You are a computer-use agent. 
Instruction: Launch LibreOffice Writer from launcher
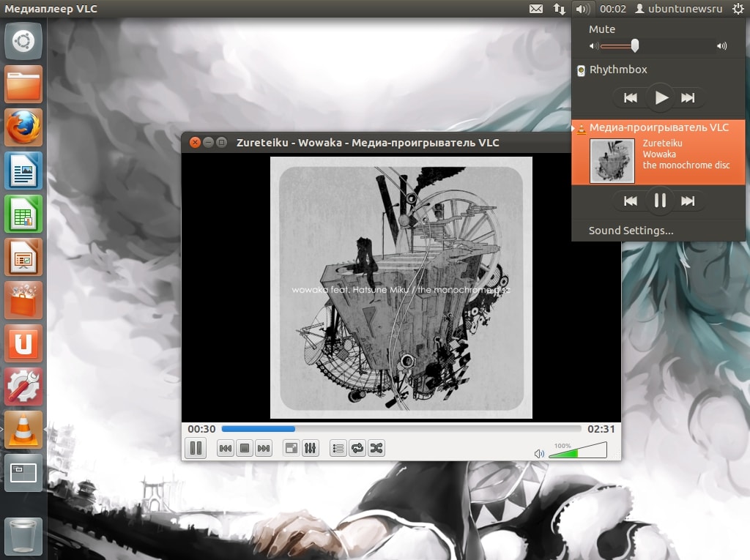pos(23,171)
